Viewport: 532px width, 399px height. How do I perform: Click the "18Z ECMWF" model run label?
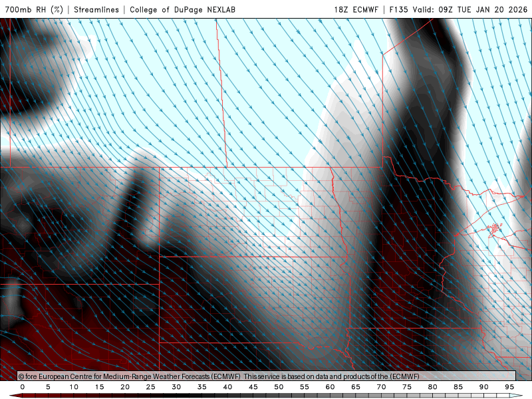356,9
